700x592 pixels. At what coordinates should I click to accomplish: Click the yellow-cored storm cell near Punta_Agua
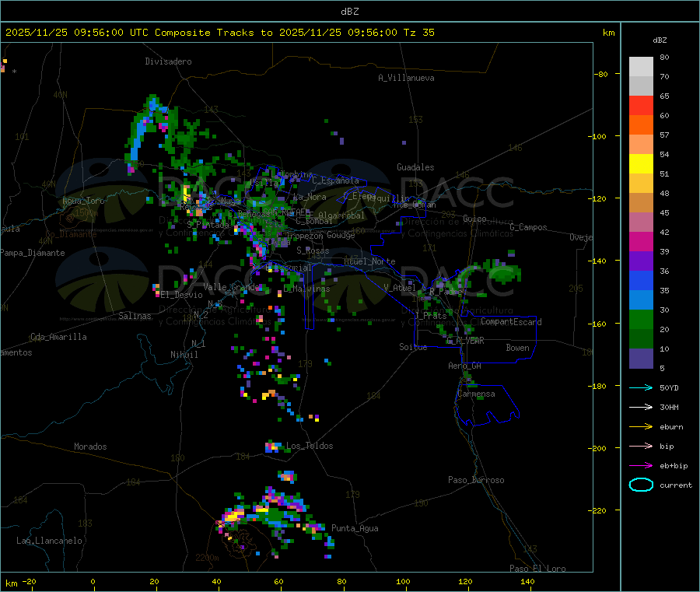[234, 516]
